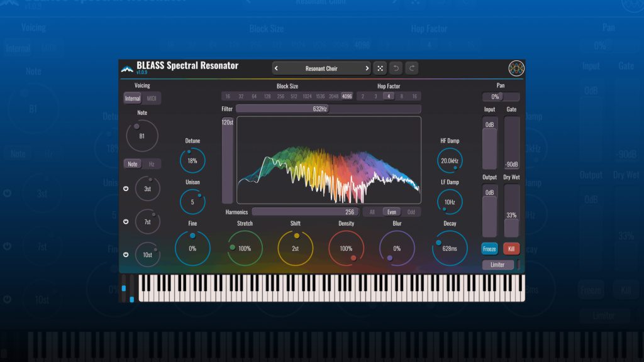This screenshot has width=644, height=362.
Task: Toggle power for the 10st voice
Action: [x=126, y=255]
